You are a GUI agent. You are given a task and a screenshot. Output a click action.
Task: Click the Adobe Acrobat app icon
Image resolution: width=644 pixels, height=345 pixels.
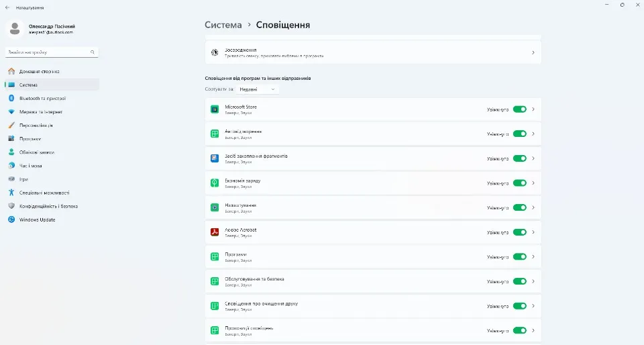[215, 232]
